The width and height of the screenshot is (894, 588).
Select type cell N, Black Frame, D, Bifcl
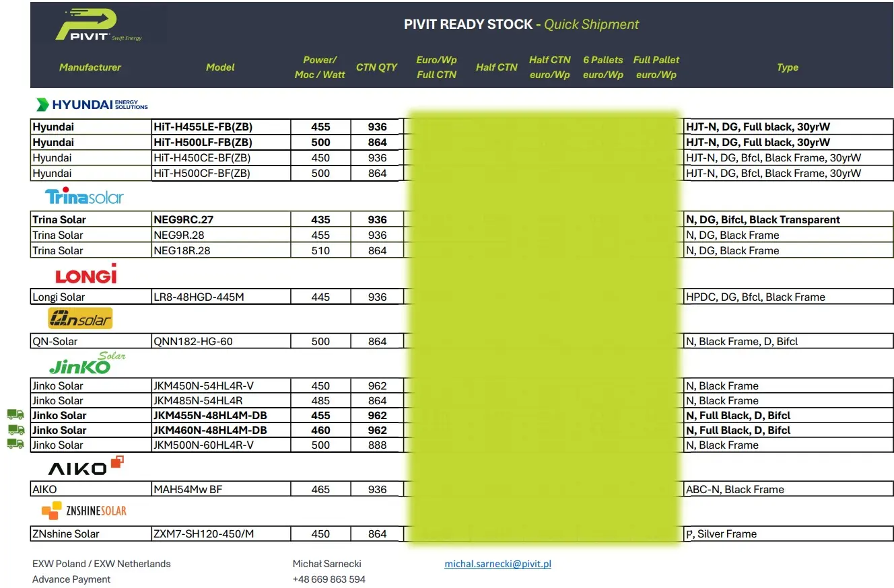point(788,341)
